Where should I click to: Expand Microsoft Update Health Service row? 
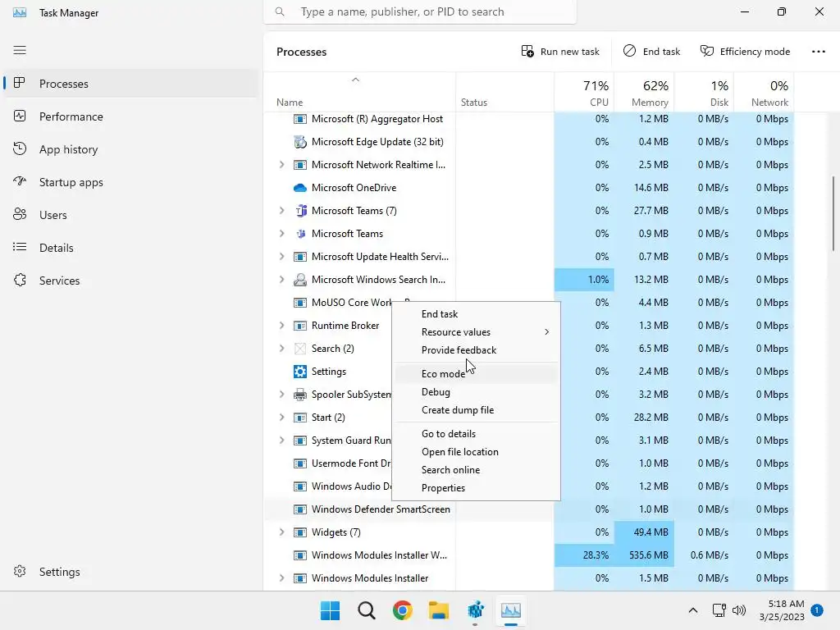[282, 257]
